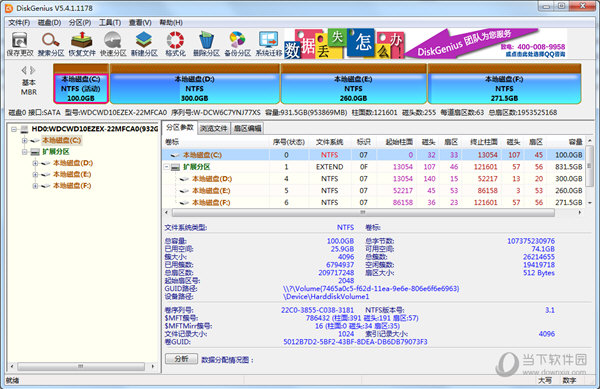Screen dimensions: 600x389
Task: Select the 格式化 (Format) toolbar icon
Action: click(x=175, y=44)
